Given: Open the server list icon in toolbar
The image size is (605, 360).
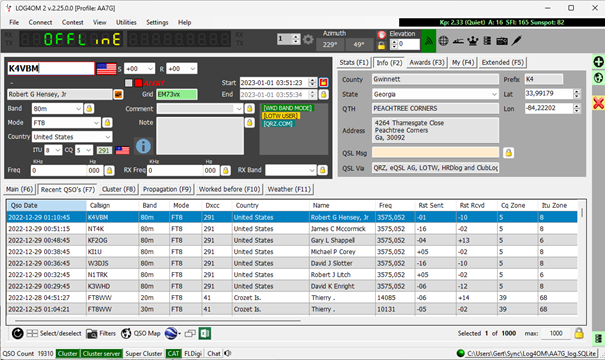Looking at the screenshot, I should [487, 41].
